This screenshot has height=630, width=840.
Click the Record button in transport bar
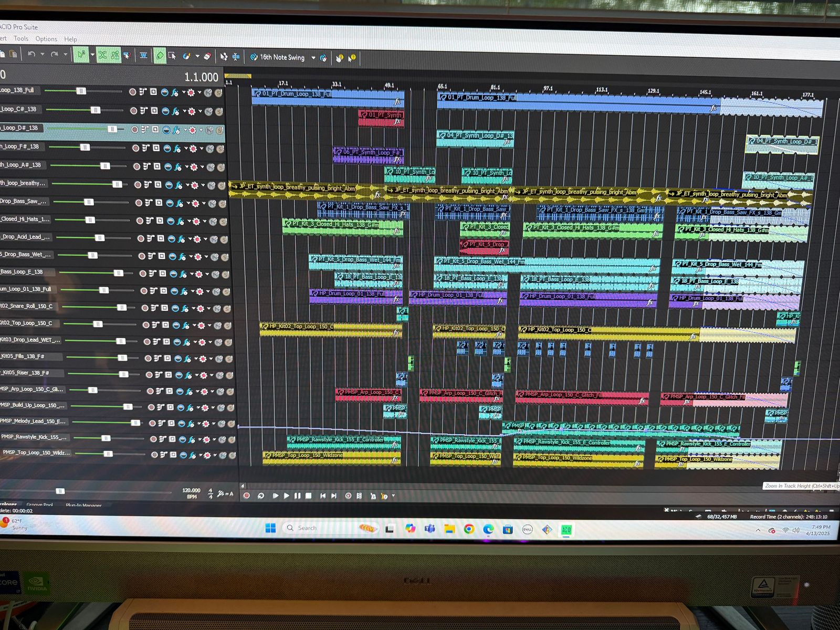[x=247, y=496]
